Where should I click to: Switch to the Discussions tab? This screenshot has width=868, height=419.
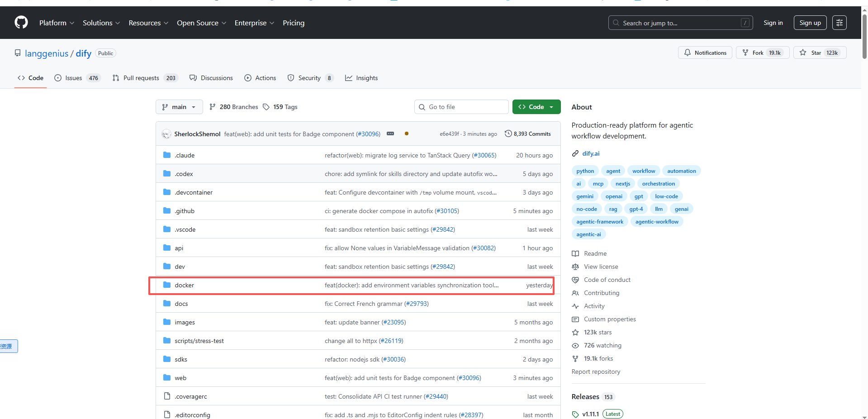click(x=211, y=78)
